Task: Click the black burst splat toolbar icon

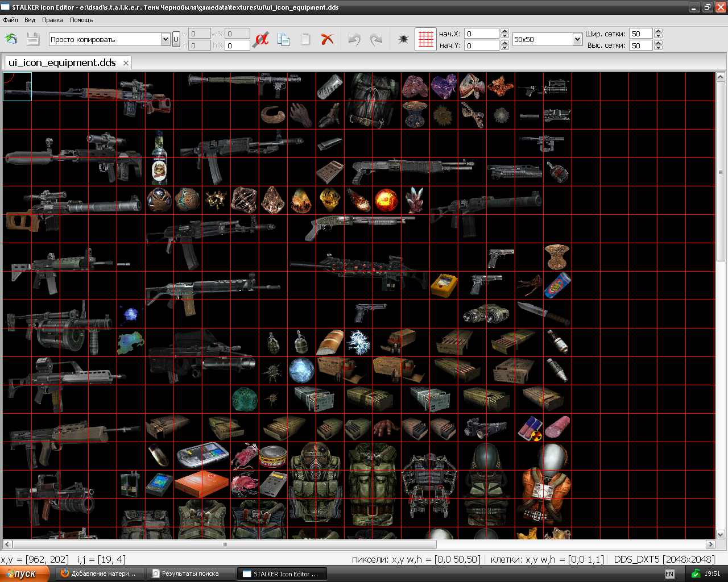Action: click(403, 39)
